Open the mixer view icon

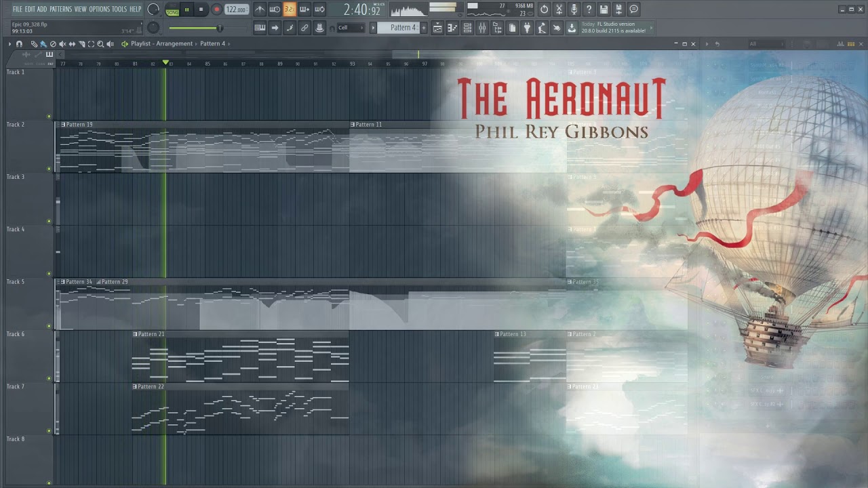pos(482,28)
